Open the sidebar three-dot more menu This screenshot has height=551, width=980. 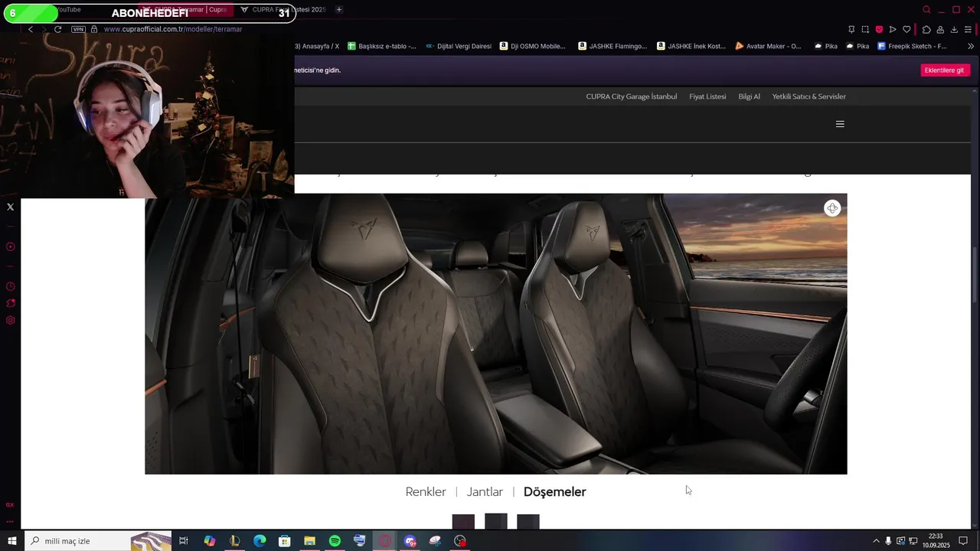(10, 521)
